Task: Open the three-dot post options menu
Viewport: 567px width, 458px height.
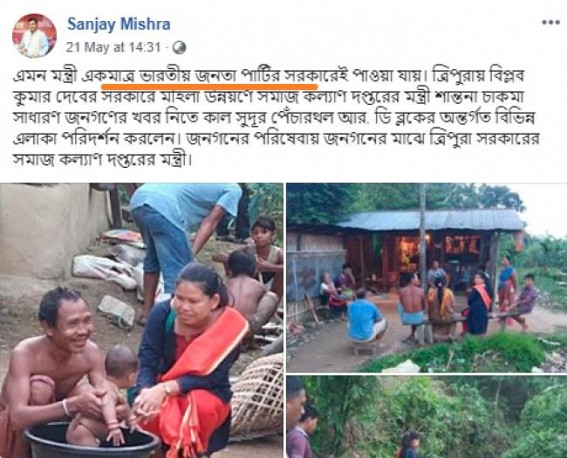Action: tap(550, 22)
